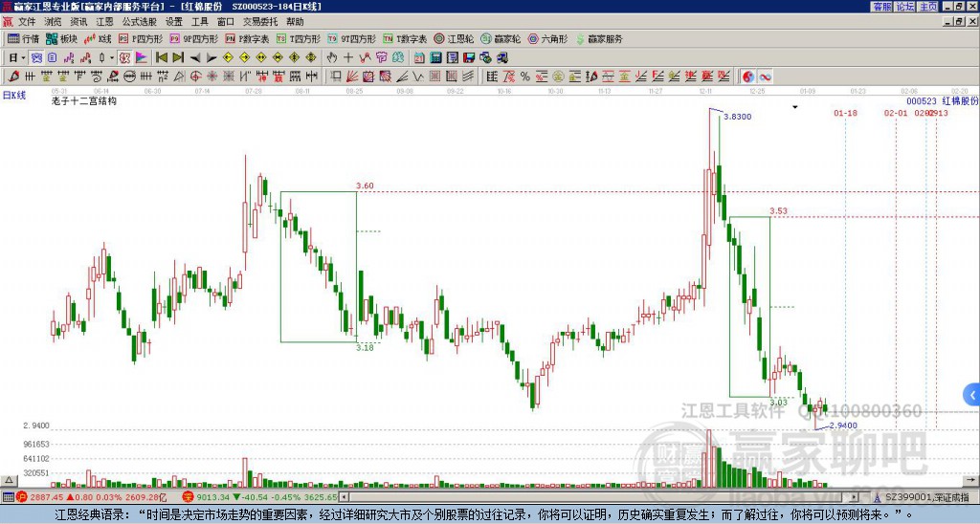Open the calculator icon
Screen dimensions: 980x524
435,57
